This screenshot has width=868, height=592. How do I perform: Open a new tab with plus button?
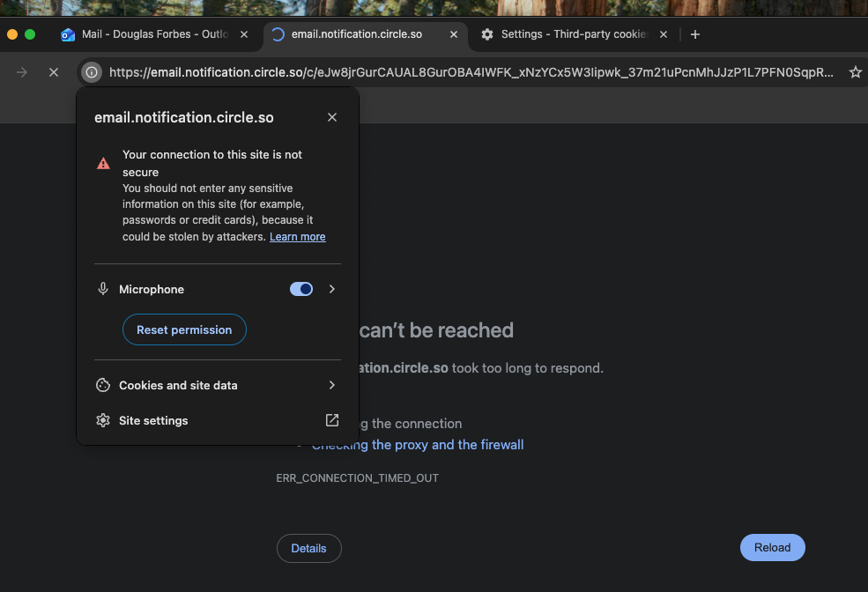pyautogui.click(x=695, y=34)
